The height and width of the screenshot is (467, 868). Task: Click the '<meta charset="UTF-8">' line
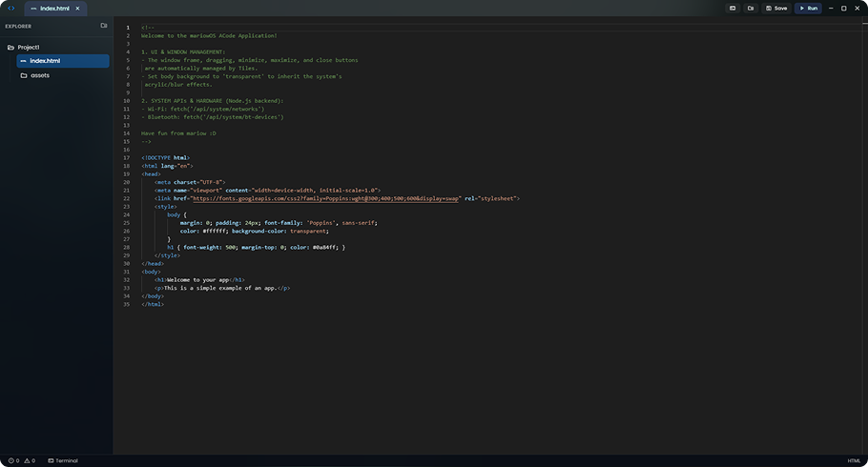click(x=190, y=182)
